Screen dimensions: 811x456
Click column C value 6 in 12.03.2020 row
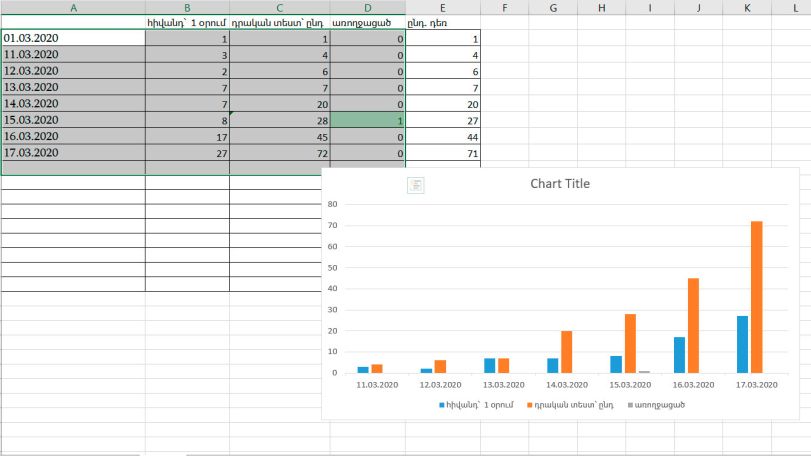point(279,71)
